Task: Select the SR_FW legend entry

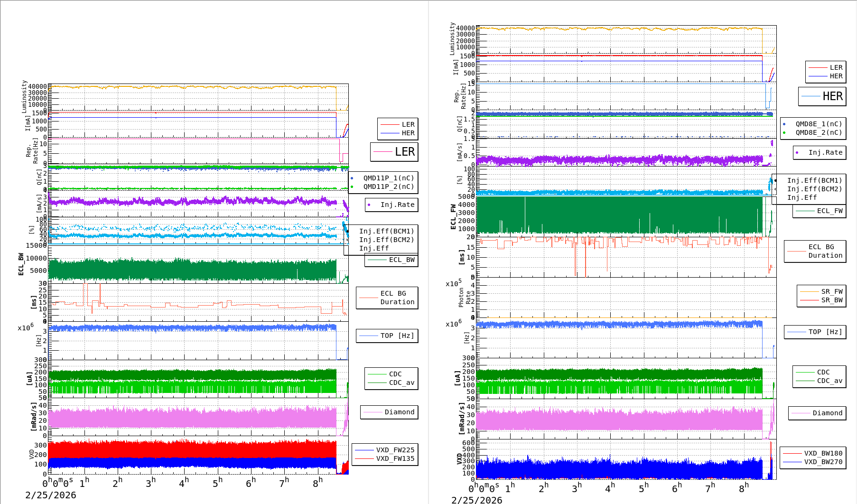Action: click(x=831, y=292)
